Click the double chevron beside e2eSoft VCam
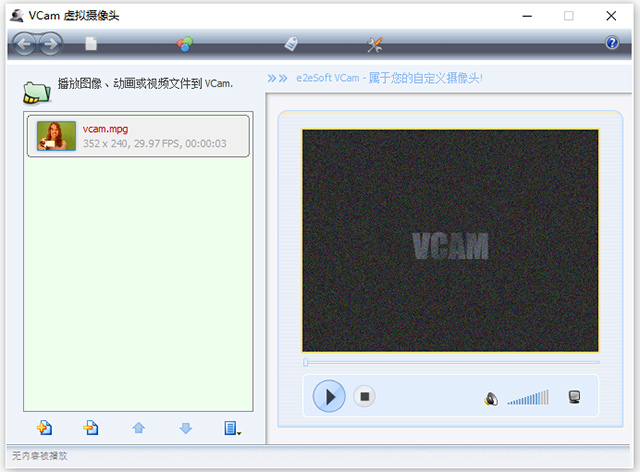 click(278, 78)
